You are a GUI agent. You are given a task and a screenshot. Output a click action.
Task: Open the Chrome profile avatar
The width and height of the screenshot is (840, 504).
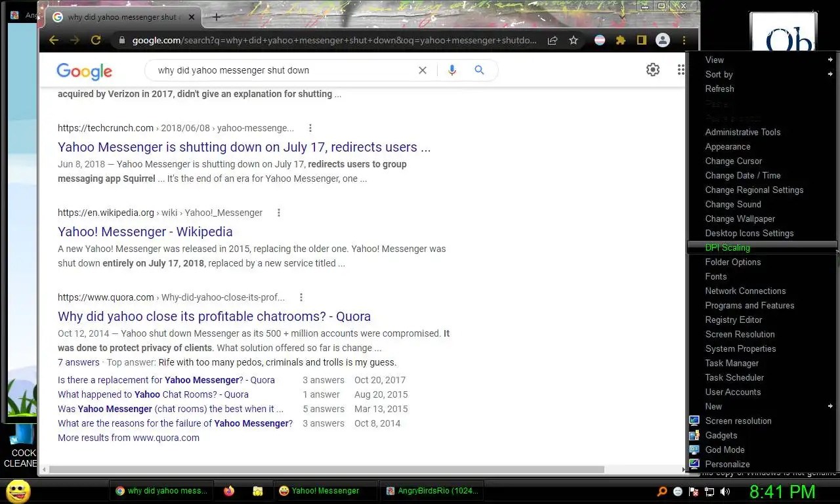click(663, 40)
